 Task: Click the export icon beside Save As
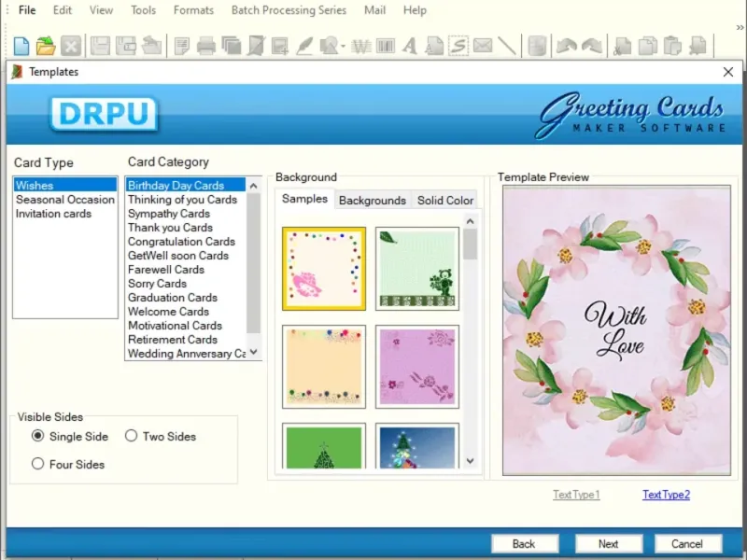point(151,46)
